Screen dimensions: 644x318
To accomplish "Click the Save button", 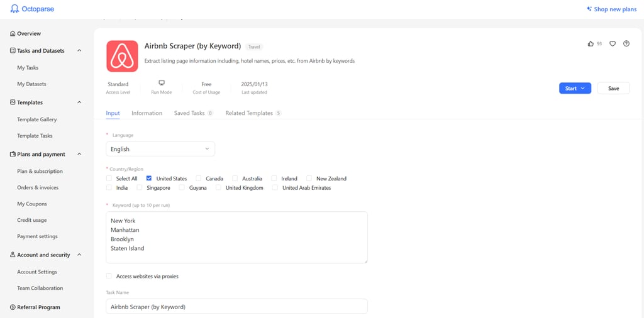I will click(613, 88).
